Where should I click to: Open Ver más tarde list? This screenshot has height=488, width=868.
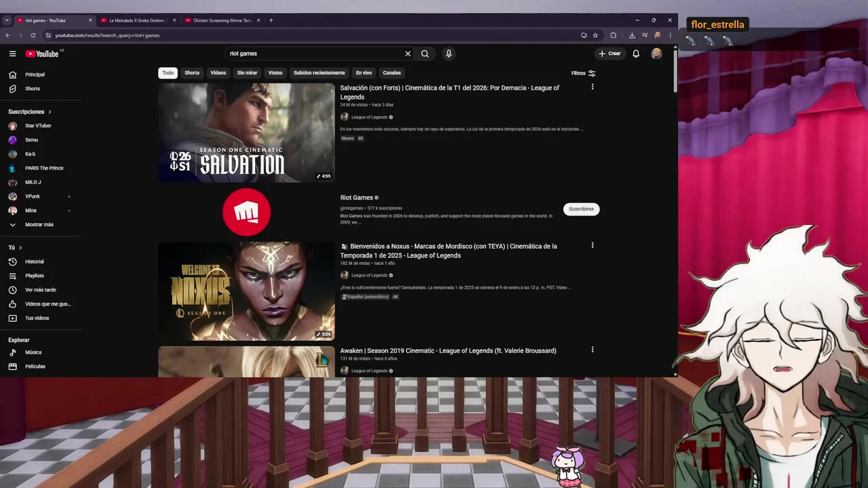41,290
